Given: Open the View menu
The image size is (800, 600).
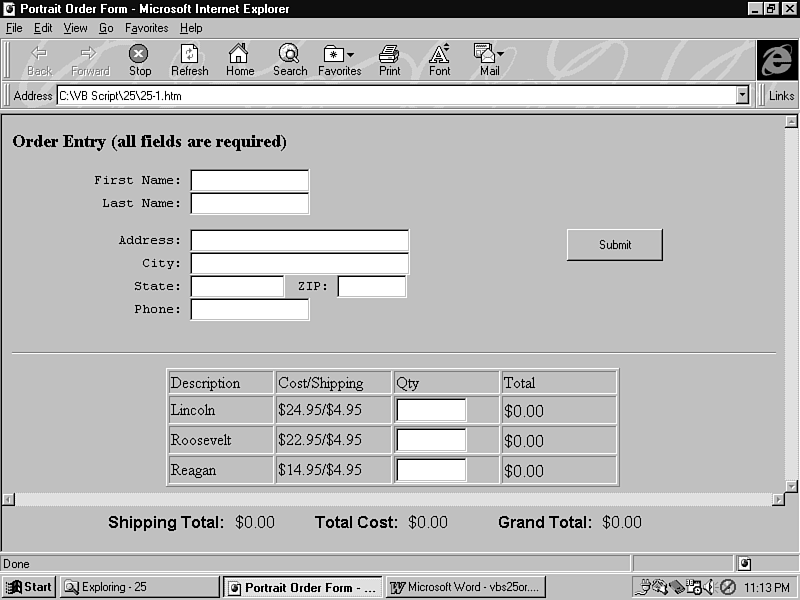Looking at the screenshot, I should [x=76, y=28].
